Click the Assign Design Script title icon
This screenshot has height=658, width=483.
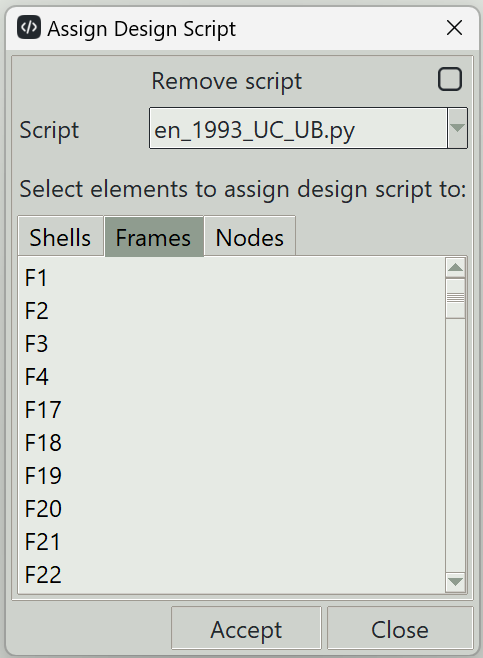[x=29, y=28]
